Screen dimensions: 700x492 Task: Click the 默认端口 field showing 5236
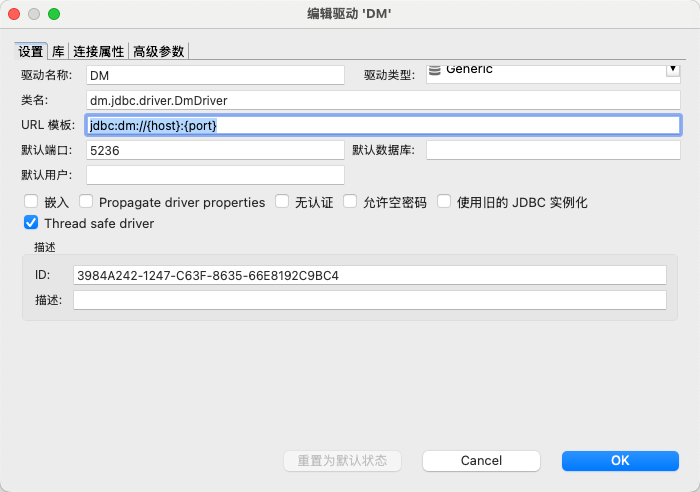pos(215,150)
